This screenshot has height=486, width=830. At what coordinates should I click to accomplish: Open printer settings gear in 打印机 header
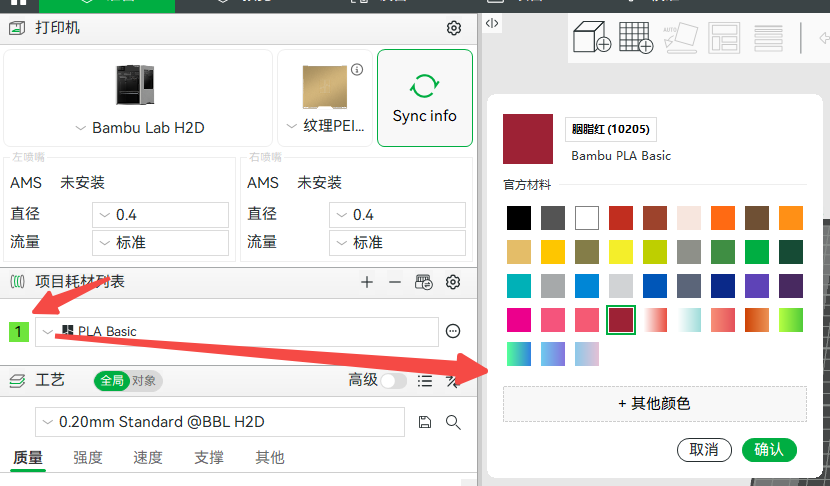click(x=454, y=28)
